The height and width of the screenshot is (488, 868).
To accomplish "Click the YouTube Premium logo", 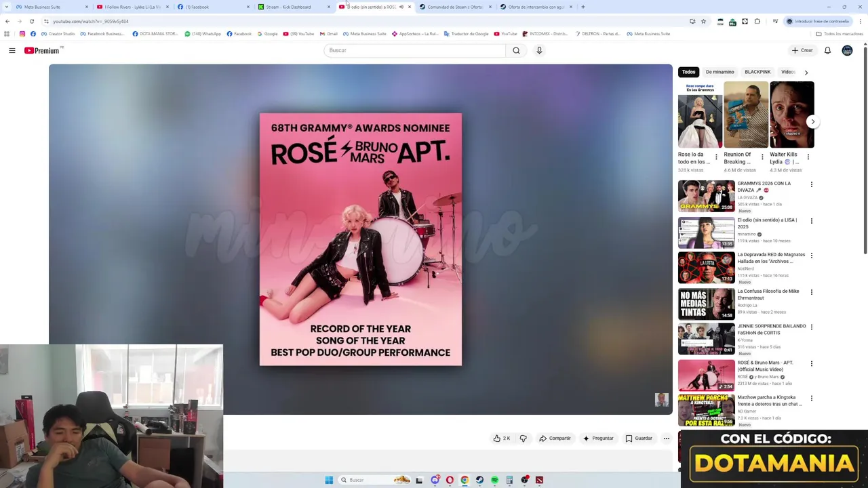I will (43, 50).
